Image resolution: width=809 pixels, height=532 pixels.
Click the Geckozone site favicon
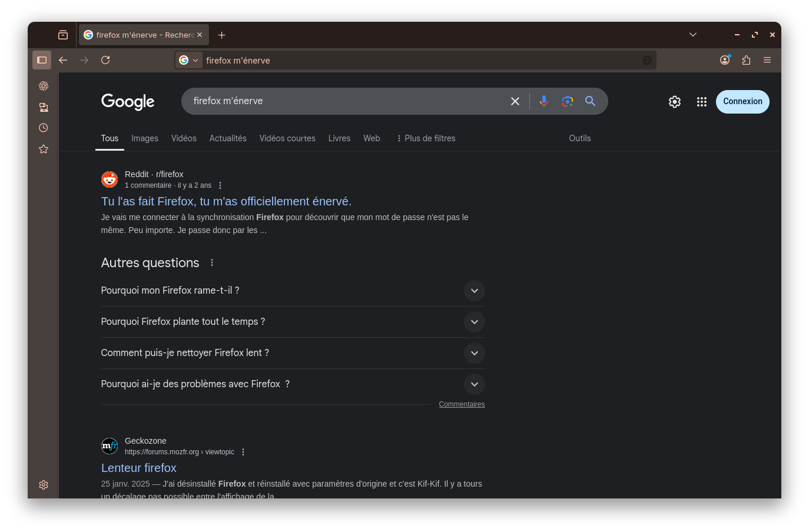110,446
